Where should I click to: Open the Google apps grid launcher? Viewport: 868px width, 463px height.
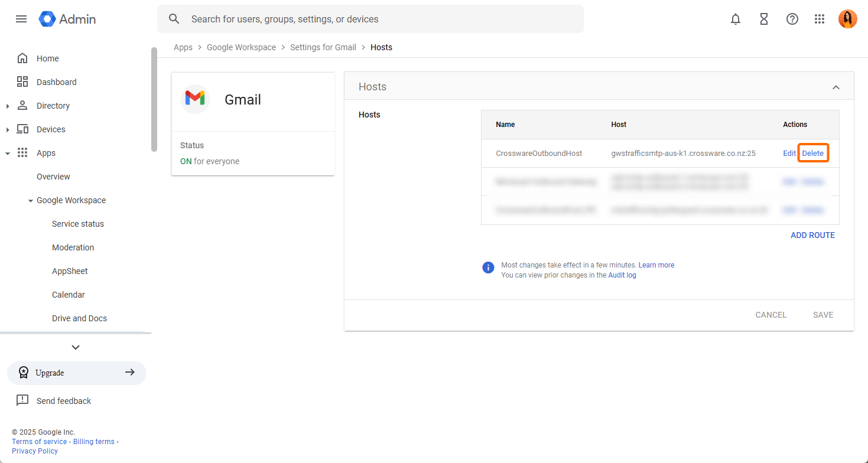pos(820,19)
